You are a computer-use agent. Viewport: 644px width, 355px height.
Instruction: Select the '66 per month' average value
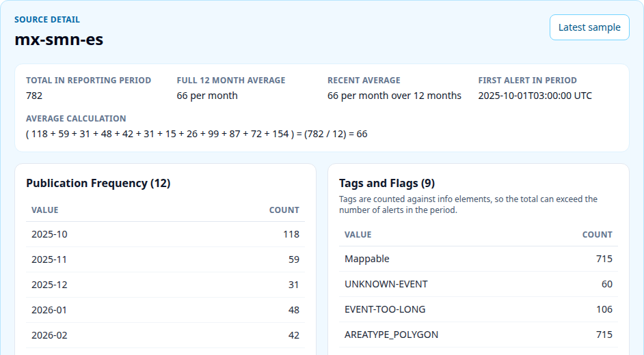(207, 96)
